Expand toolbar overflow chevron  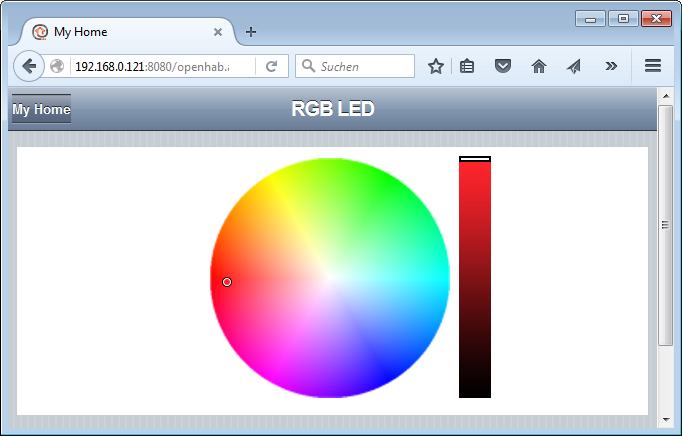click(x=610, y=66)
